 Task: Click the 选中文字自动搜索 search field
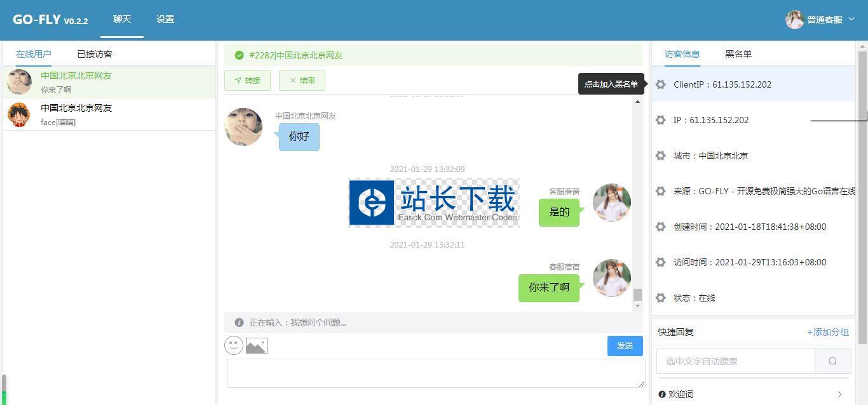(736, 361)
